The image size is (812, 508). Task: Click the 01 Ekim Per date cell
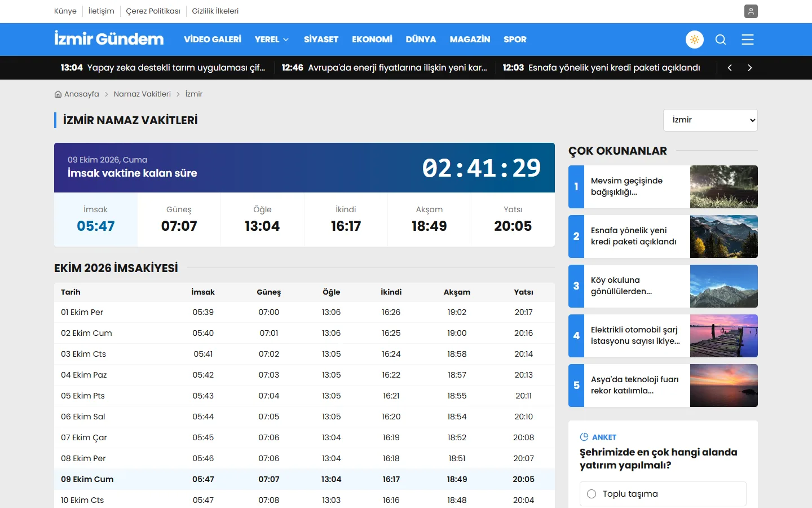(82, 312)
